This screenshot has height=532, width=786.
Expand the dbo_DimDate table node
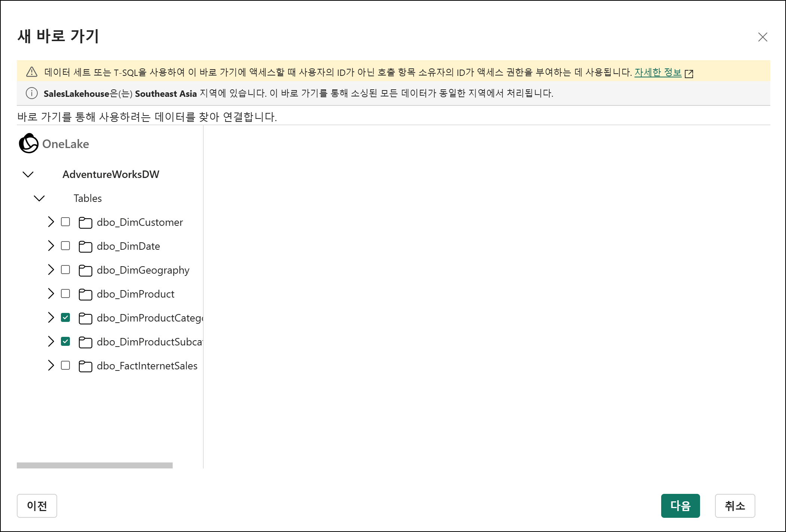point(51,246)
